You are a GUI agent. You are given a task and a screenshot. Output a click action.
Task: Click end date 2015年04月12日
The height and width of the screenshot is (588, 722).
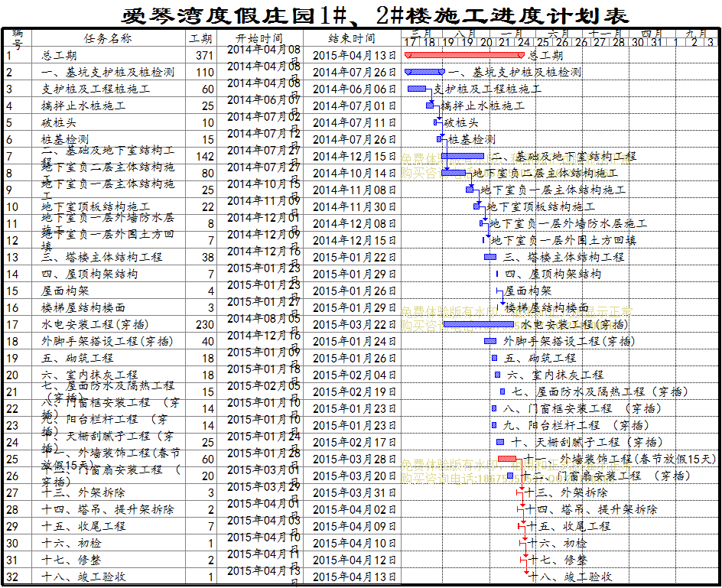coord(354,560)
